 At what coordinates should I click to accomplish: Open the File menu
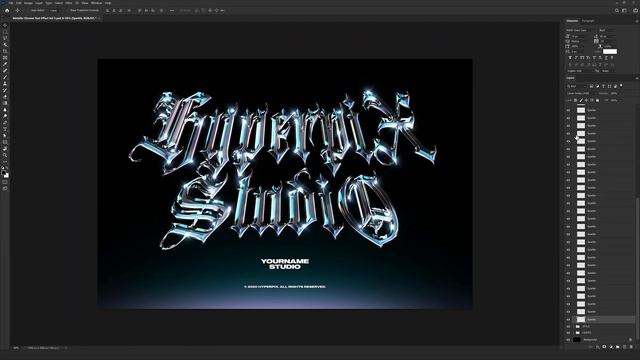click(10, 3)
